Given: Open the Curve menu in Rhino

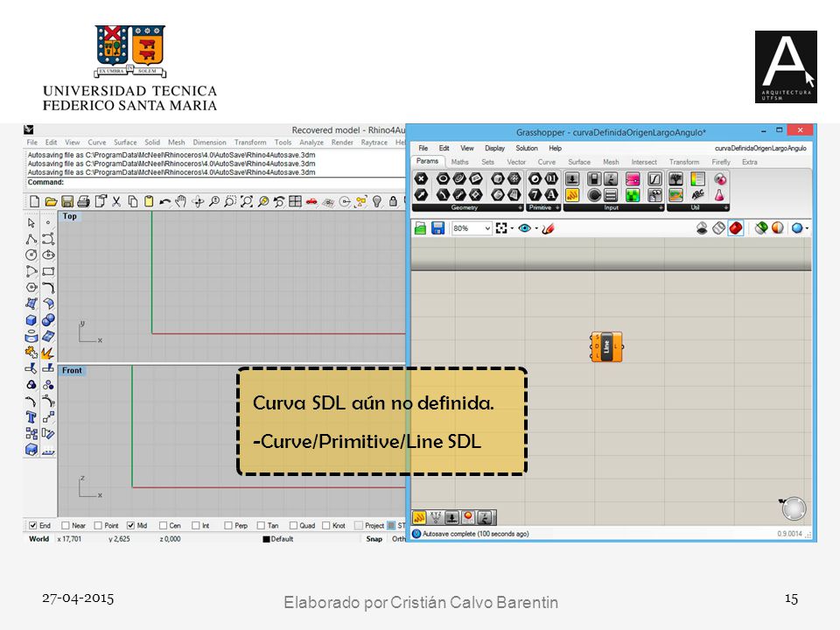Looking at the screenshot, I should point(97,143).
